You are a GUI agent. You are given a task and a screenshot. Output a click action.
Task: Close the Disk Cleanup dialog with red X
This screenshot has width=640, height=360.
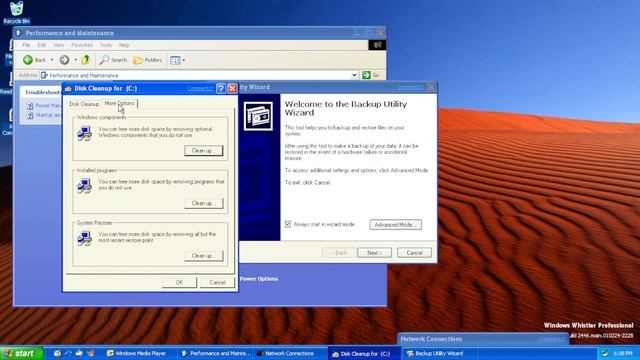tap(232, 88)
